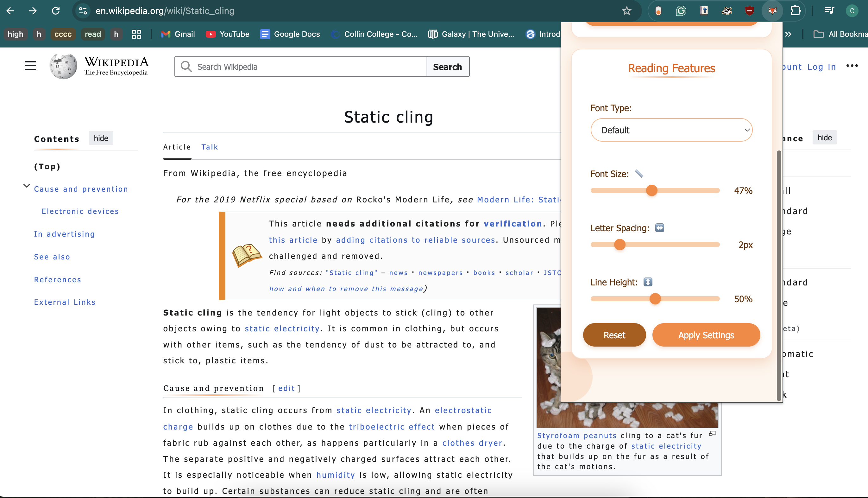Image resolution: width=868 pixels, height=498 pixels.
Task: Click the browser reload page icon
Action: coord(56,10)
